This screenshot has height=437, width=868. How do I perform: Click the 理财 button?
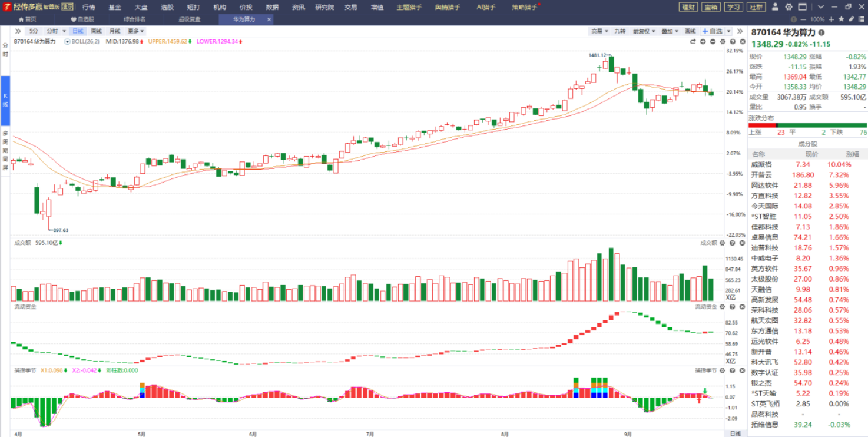688,7
